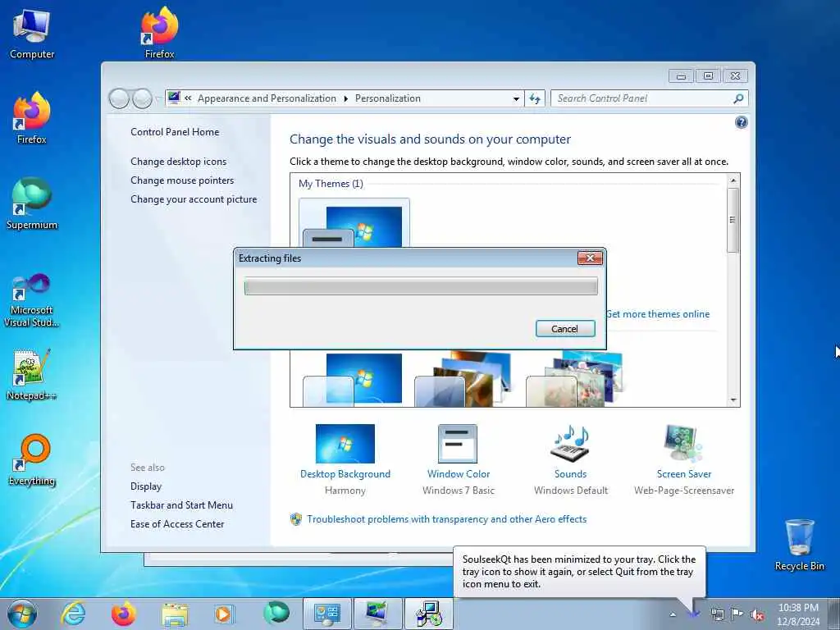840x630 pixels.
Task: Click themes list scroll down arrow
Action: coord(733,400)
